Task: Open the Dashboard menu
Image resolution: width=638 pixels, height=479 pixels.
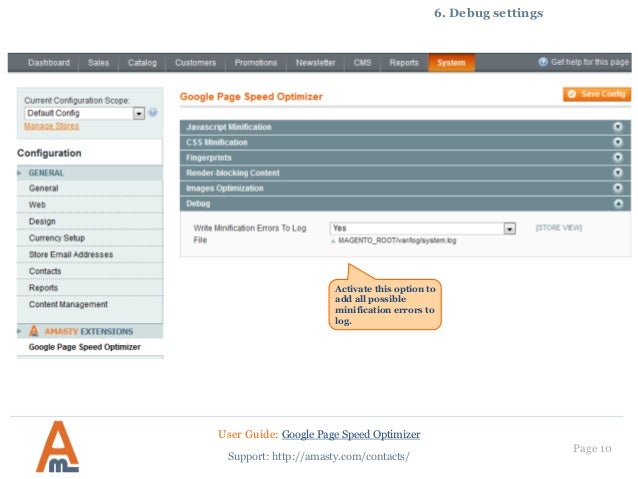Action: point(49,63)
